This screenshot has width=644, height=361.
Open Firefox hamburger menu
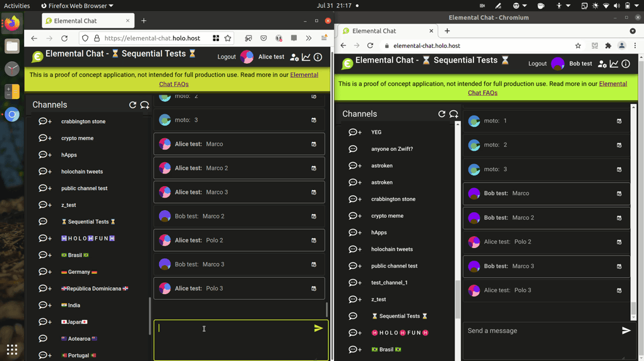coord(324,38)
